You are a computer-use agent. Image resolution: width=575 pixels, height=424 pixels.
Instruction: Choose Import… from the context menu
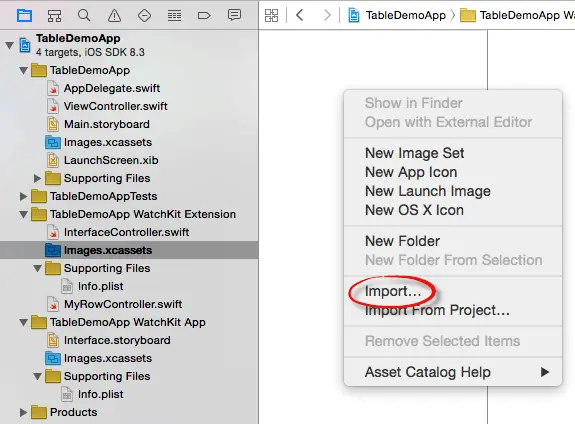[453, 291]
